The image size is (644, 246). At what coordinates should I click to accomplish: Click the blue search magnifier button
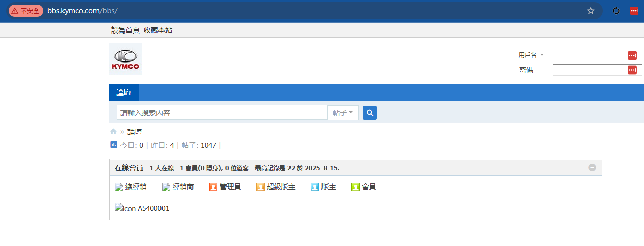tap(370, 113)
